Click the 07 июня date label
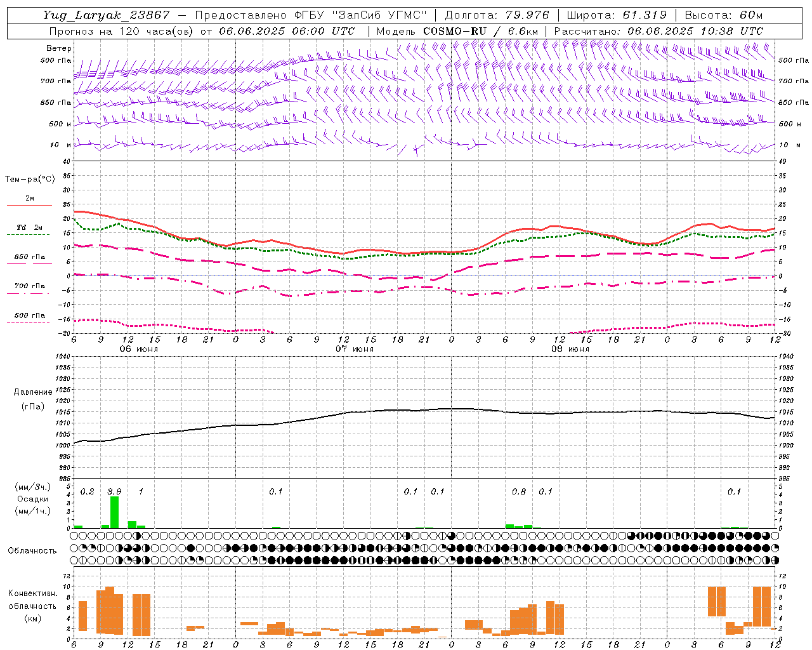Screen dimensions: 812x650 (x=355, y=349)
